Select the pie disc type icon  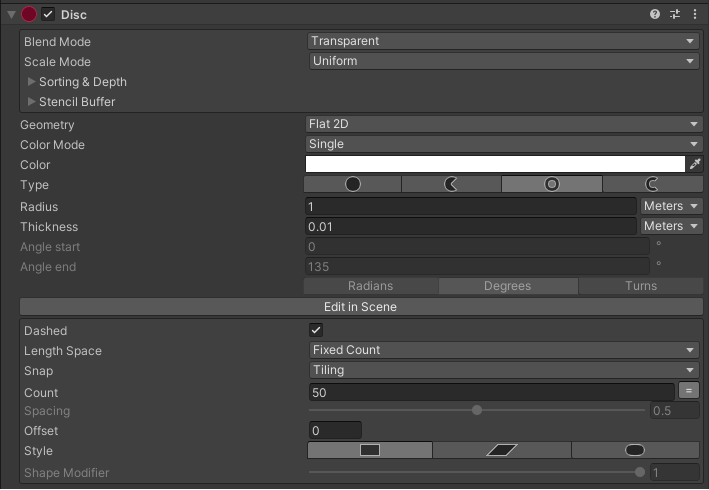coord(451,184)
